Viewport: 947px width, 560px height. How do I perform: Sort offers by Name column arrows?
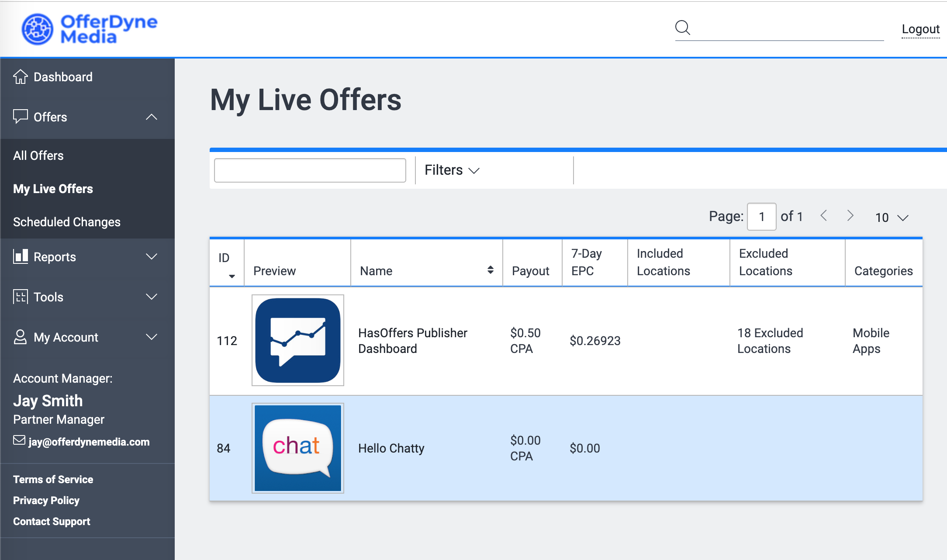(x=491, y=270)
